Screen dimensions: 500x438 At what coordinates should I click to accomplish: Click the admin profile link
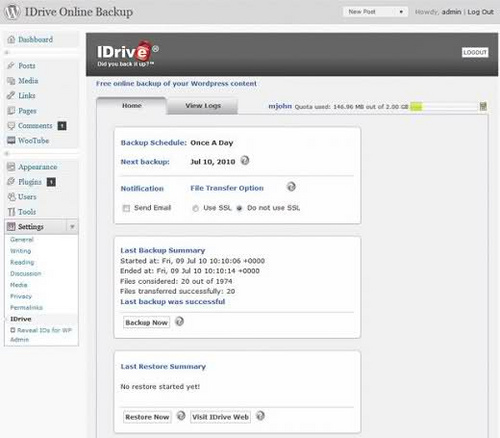click(451, 12)
